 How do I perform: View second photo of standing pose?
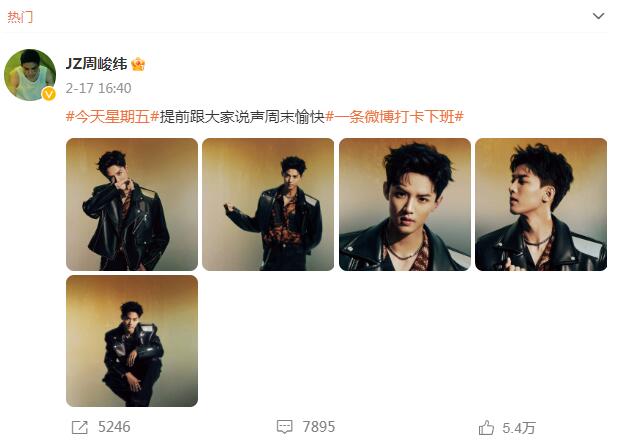click(x=268, y=204)
